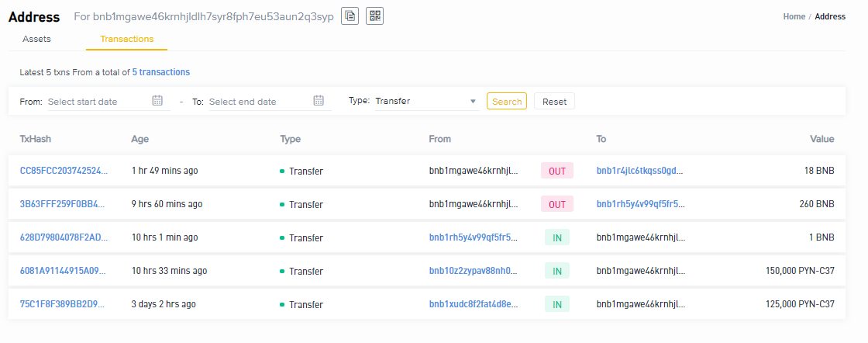Click the Reset button
The width and height of the screenshot is (868, 343).
pyautogui.click(x=554, y=102)
